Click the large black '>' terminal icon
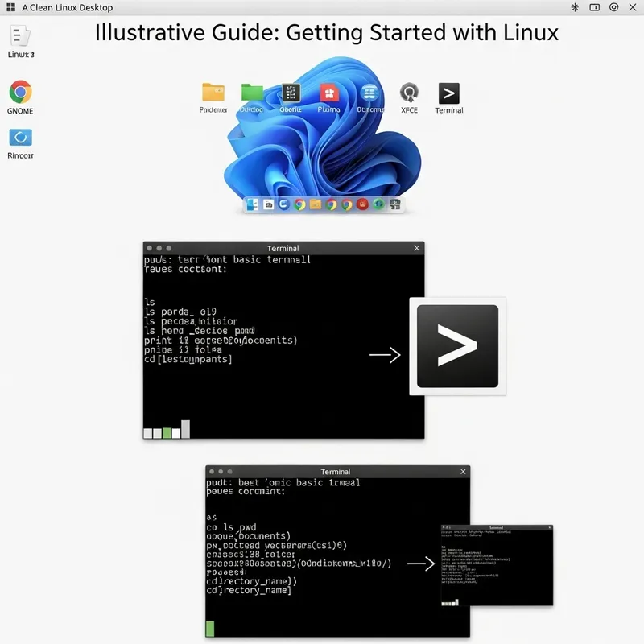Screen dimensions: 644x644 click(457, 346)
